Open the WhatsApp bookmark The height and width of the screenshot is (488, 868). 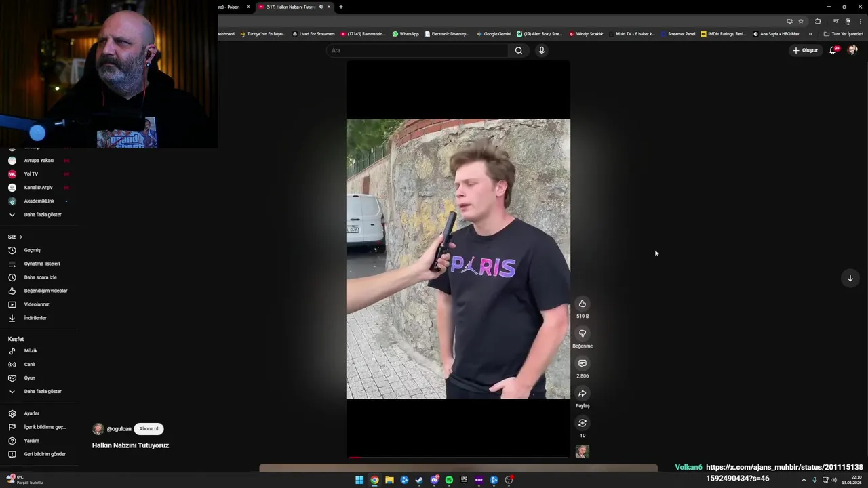pos(406,34)
